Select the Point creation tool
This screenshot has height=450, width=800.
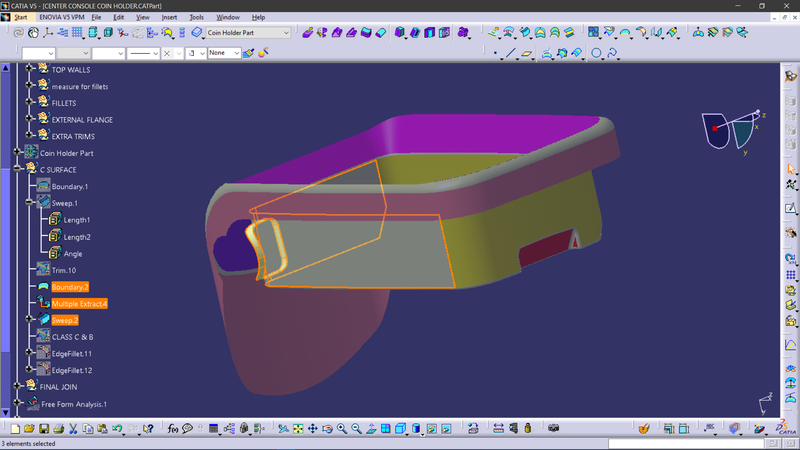click(x=495, y=53)
